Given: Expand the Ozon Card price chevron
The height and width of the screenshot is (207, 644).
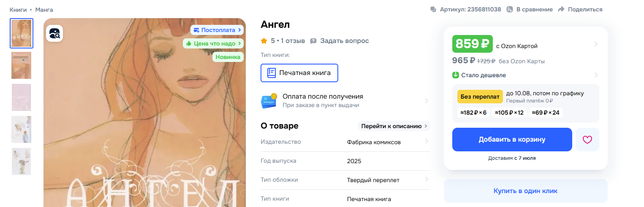Looking at the screenshot, I should coord(595,44).
